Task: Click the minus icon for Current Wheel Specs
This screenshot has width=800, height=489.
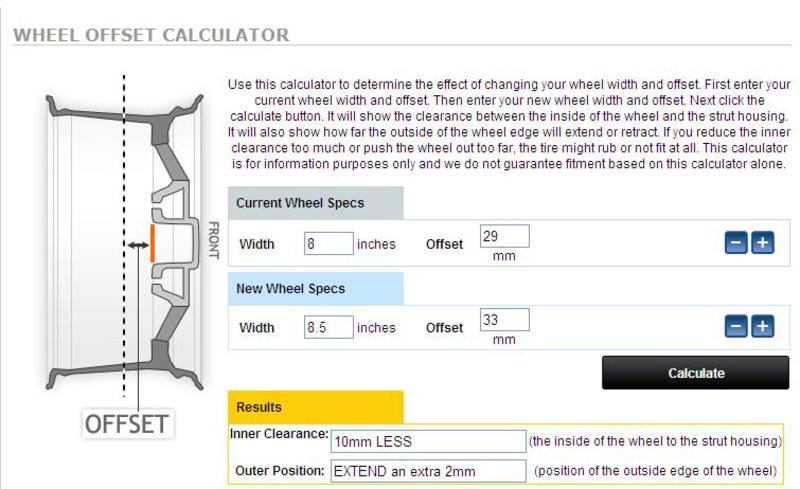Action: 736,242
